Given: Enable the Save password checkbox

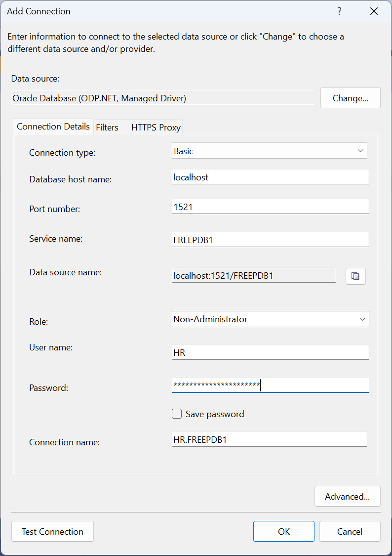Looking at the screenshot, I should pyautogui.click(x=177, y=414).
